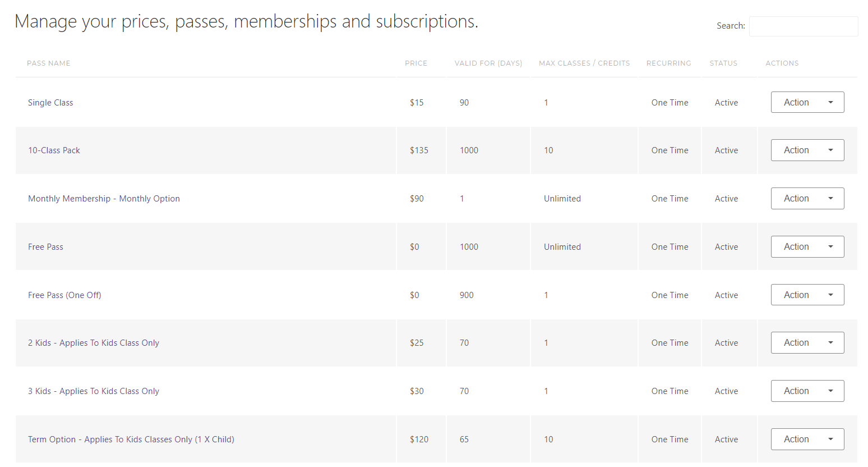868x467 pixels.
Task: Open Action dropdown for 3 Kids pass
Action: pos(807,391)
